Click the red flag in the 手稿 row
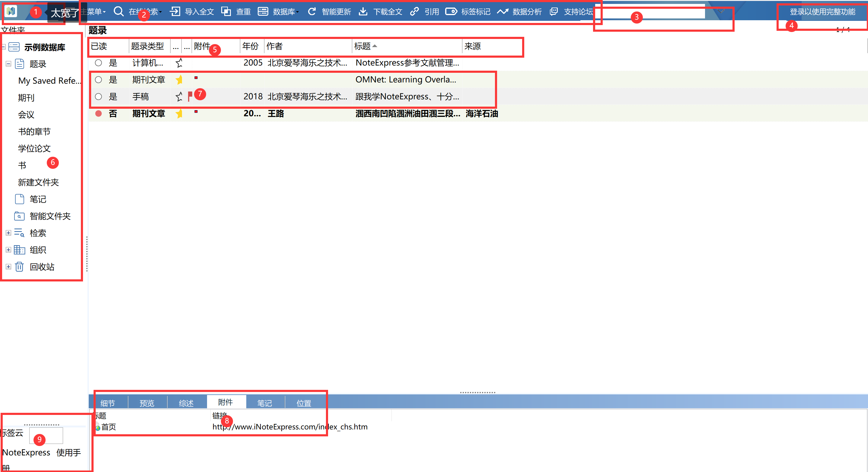The width and height of the screenshot is (868, 472). pyautogui.click(x=190, y=96)
